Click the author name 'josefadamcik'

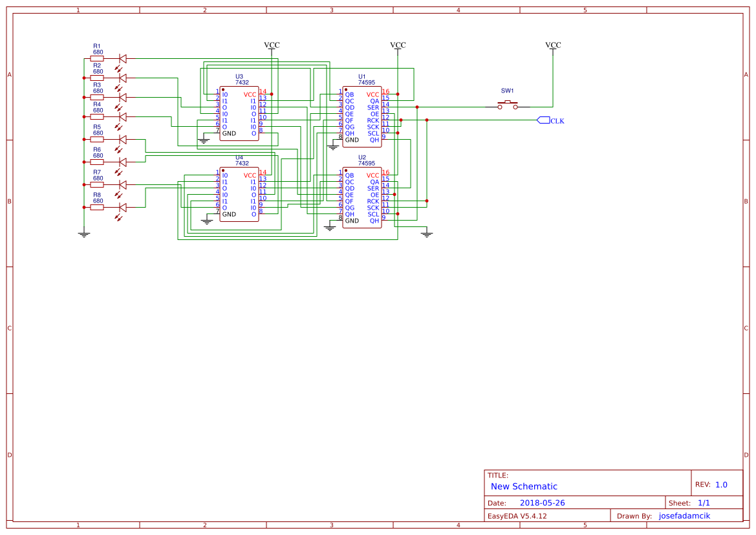point(684,516)
